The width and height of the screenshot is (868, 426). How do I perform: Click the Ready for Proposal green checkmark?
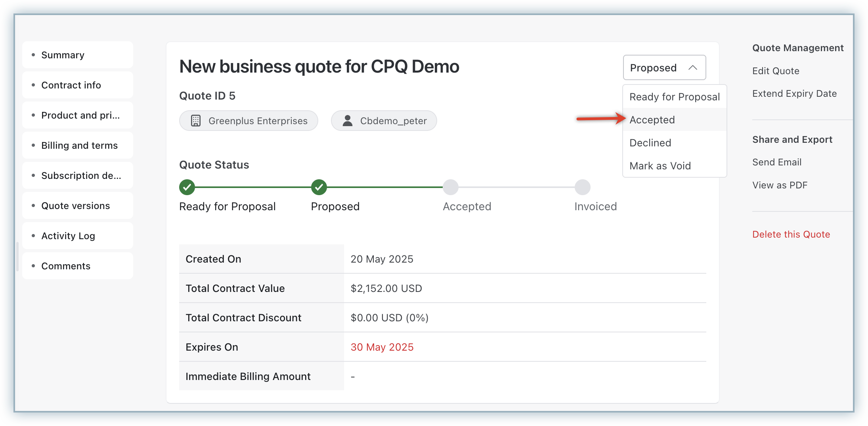tap(187, 187)
